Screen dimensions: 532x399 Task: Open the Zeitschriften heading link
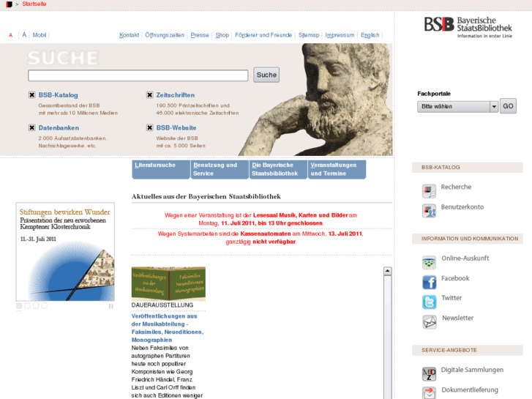[176, 95]
